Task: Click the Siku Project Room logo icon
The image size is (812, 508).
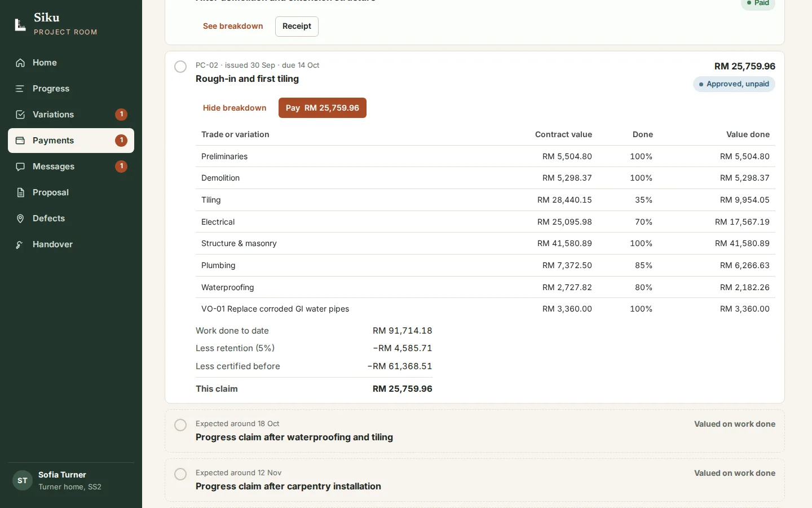Action: pos(20,24)
